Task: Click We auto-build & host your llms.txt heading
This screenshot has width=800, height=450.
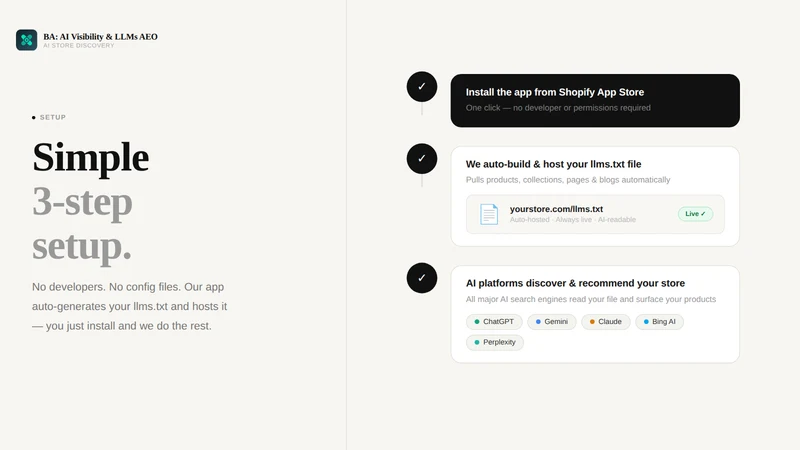Action: [554, 164]
